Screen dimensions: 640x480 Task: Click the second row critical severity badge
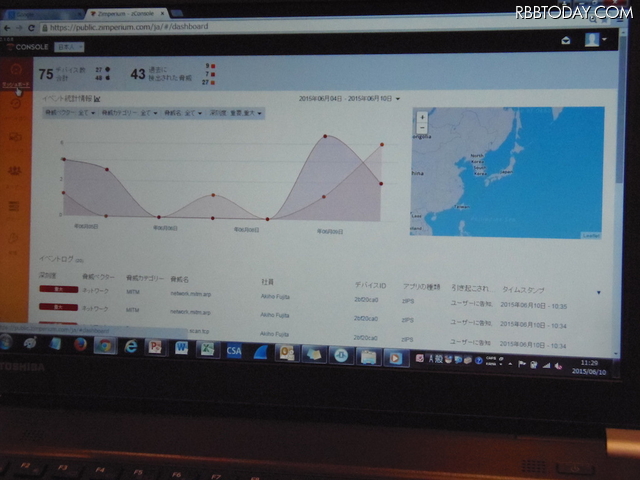click(x=58, y=307)
